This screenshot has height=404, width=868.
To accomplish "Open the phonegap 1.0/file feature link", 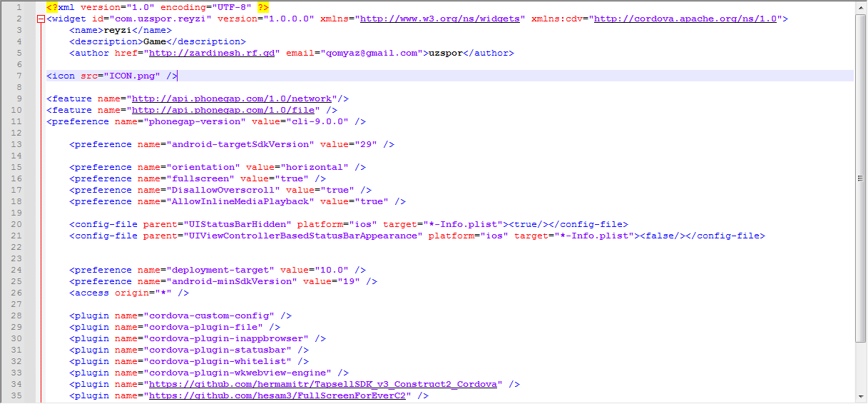I will pyautogui.click(x=223, y=110).
